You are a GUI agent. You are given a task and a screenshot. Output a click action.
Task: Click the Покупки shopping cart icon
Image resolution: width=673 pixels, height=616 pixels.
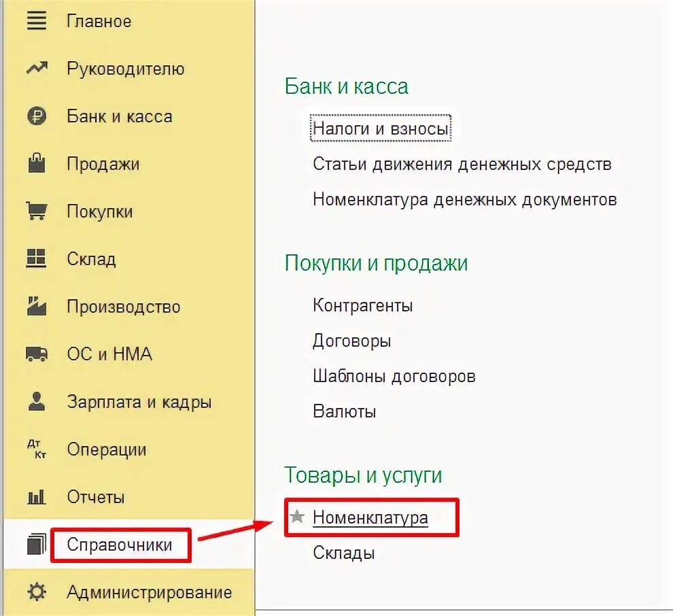pyautogui.click(x=37, y=211)
